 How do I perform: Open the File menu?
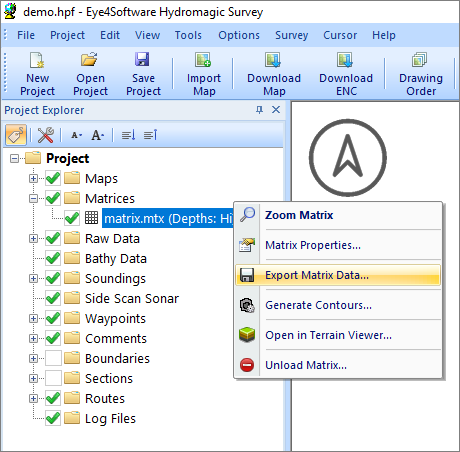pyautogui.click(x=26, y=35)
